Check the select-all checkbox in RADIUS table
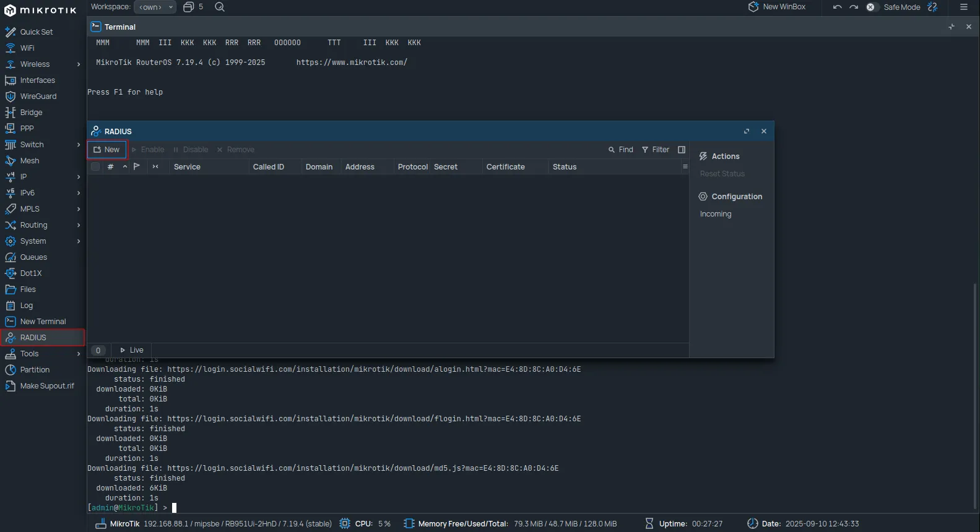Image resolution: width=980 pixels, height=532 pixels. tap(95, 166)
